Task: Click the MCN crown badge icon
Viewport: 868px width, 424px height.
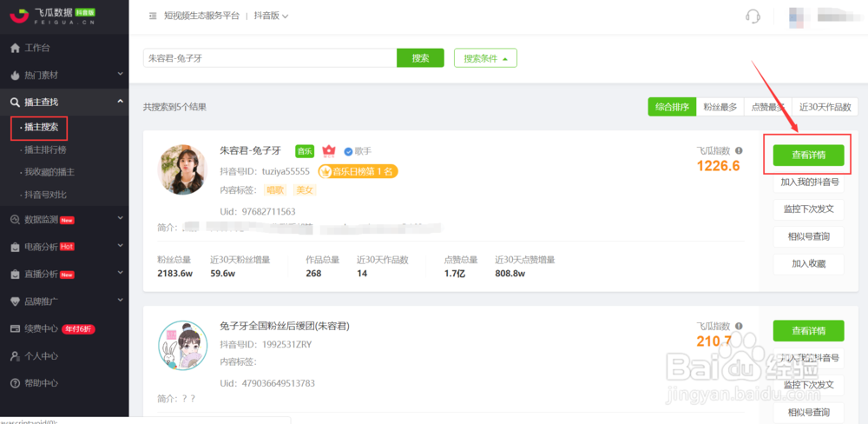Action: point(329,151)
